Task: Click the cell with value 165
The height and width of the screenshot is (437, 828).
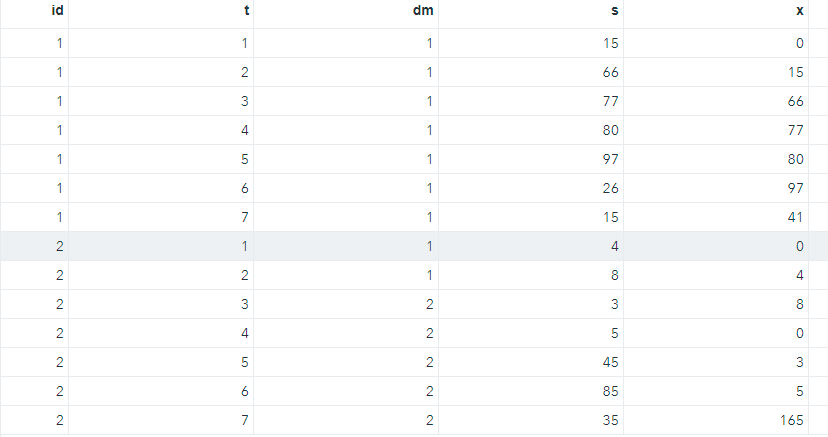Action: [x=791, y=420]
